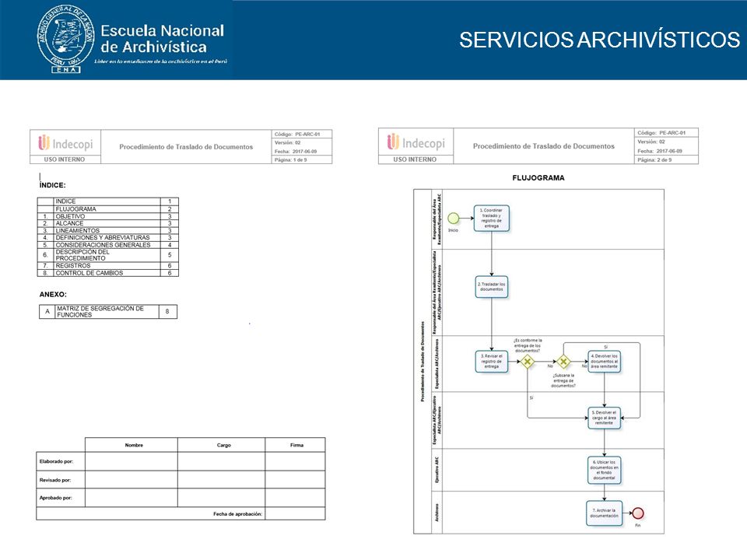
Task: Click the 'ÍNDICE:' section heading
Action: point(52,185)
